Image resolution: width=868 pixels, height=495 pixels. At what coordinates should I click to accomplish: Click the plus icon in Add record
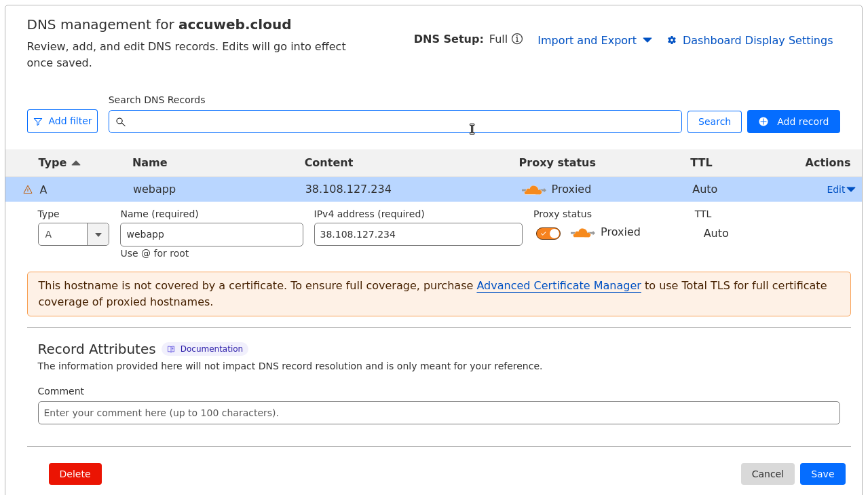(763, 122)
